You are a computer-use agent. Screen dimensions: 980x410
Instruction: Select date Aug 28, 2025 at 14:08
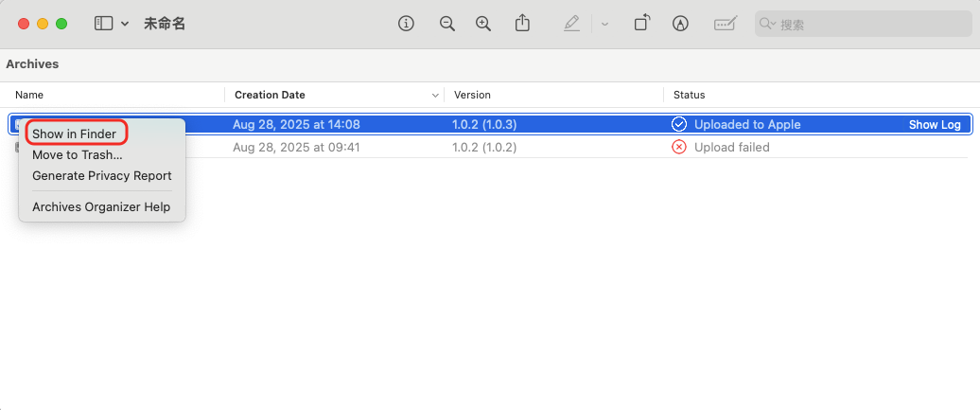[x=296, y=125]
